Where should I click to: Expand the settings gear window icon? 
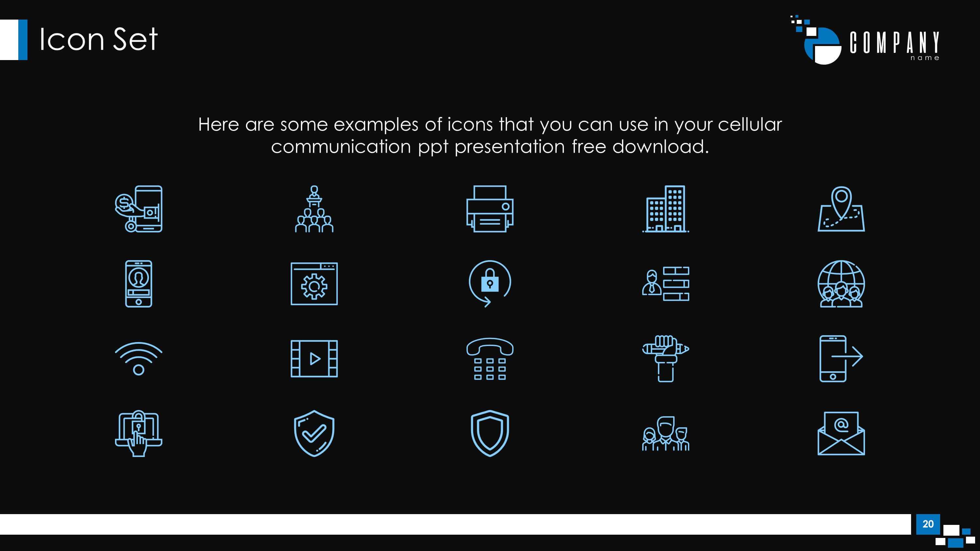[x=314, y=283]
